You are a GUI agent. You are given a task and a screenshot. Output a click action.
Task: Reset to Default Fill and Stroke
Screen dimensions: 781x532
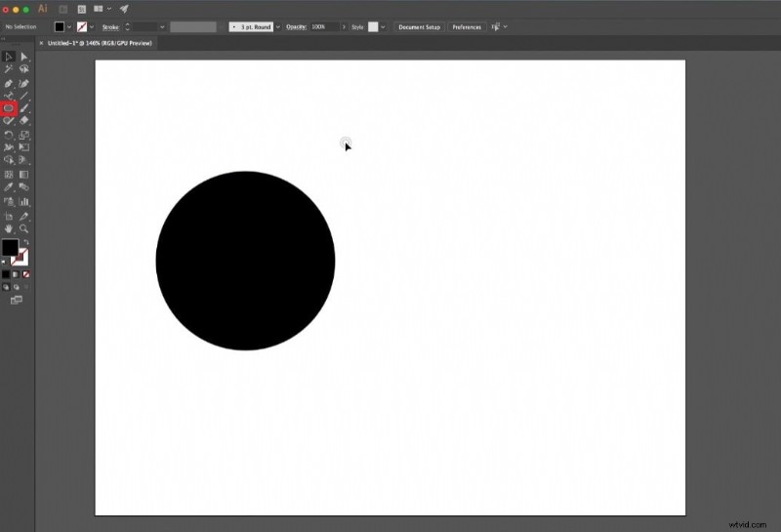pos(4,262)
